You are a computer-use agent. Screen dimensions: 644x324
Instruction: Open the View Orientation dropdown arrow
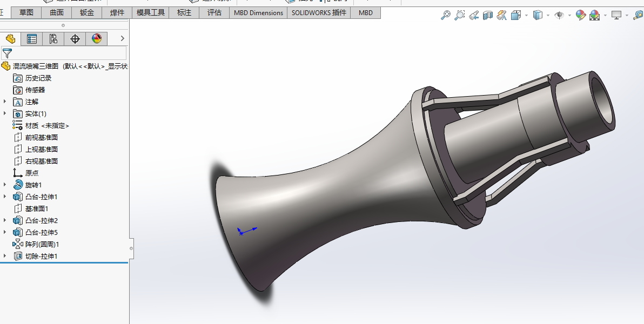(526, 16)
